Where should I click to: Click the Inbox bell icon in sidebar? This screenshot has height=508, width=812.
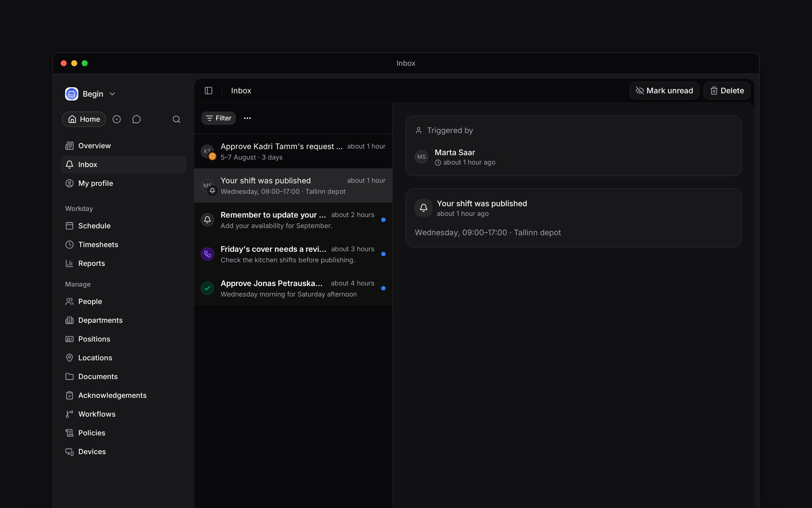pos(70,165)
